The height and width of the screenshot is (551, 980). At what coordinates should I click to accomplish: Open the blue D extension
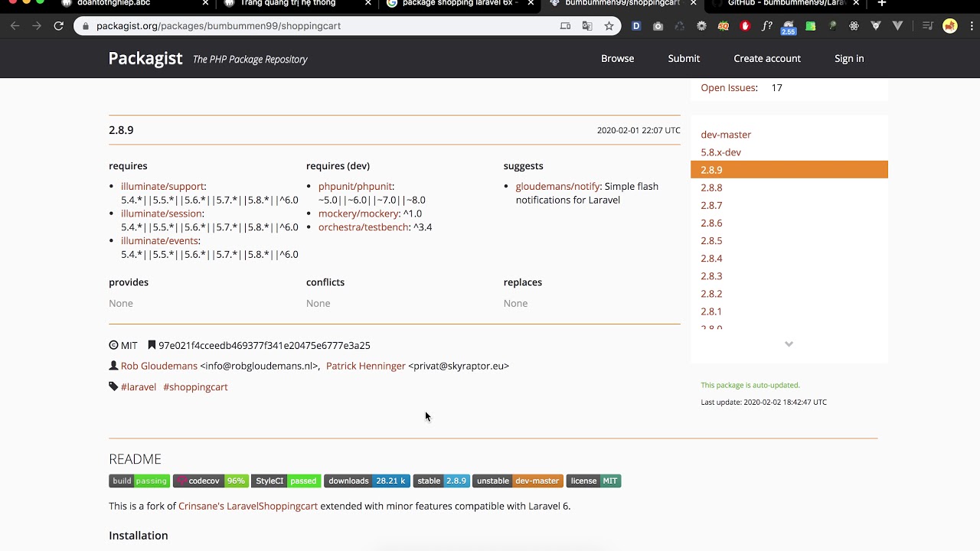(x=635, y=26)
